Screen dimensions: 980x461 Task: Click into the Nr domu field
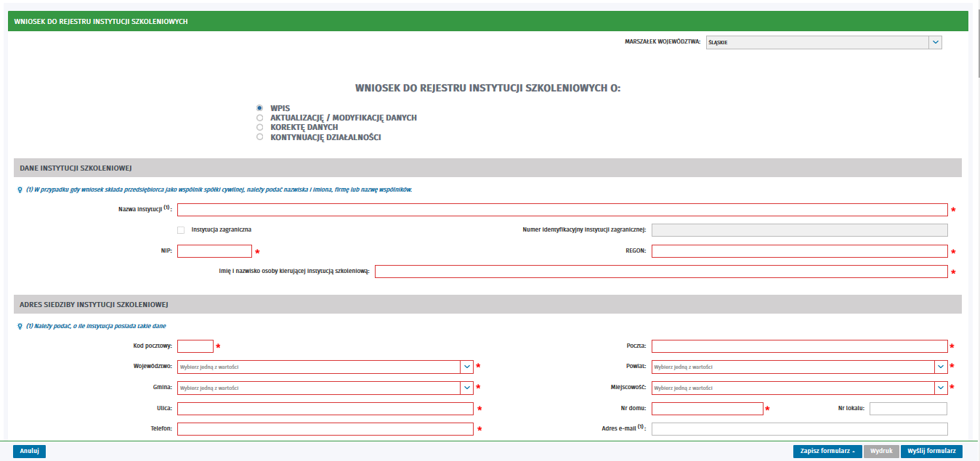tap(708, 409)
